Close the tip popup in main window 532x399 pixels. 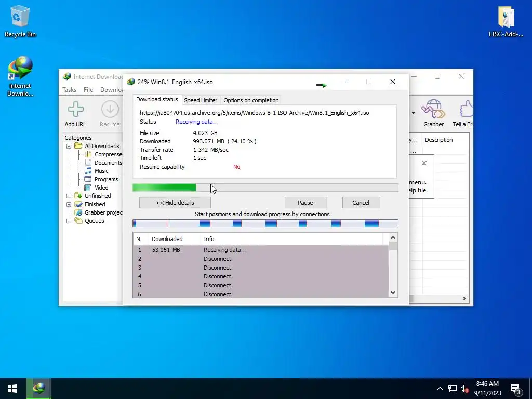pos(424,163)
